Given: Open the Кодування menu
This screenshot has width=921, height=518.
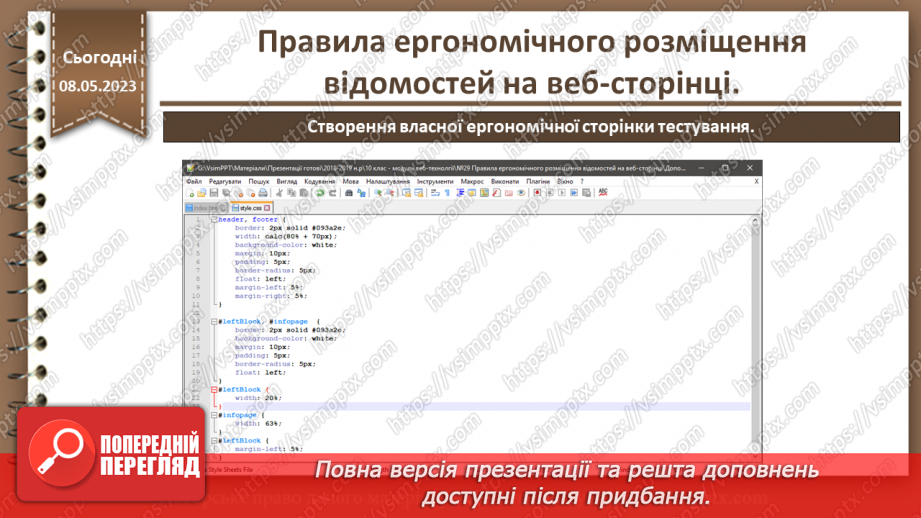Looking at the screenshot, I should click(x=319, y=182).
